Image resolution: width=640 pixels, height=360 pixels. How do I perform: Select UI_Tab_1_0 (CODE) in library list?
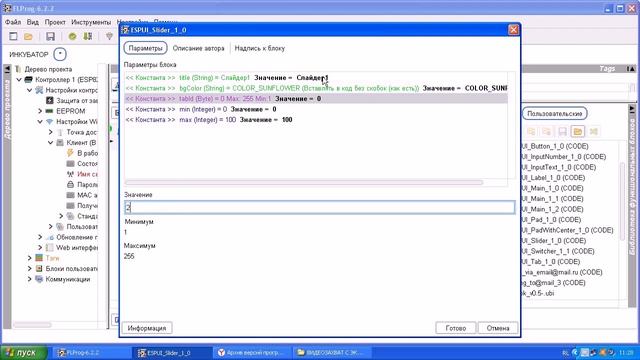[x=551, y=262]
